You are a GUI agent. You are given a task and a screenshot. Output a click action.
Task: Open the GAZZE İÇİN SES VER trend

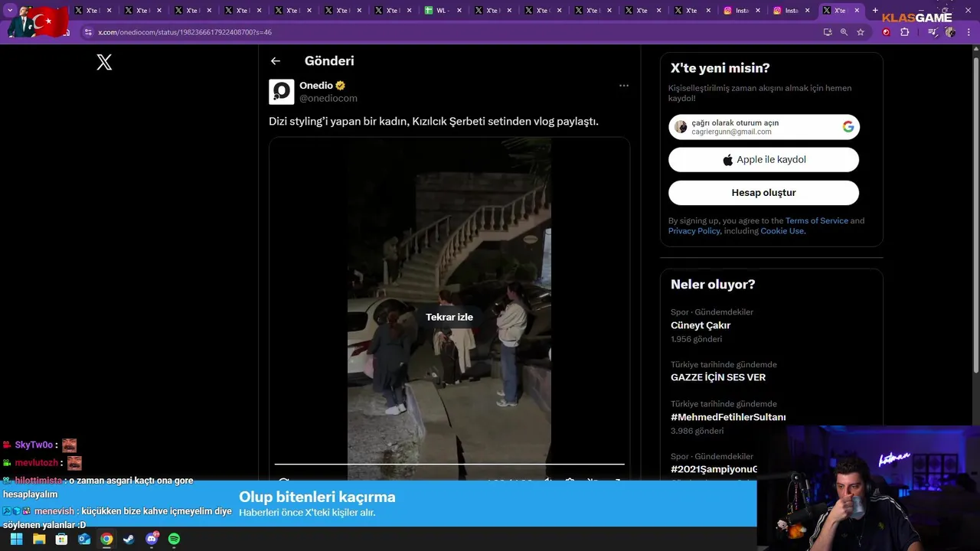pos(718,377)
